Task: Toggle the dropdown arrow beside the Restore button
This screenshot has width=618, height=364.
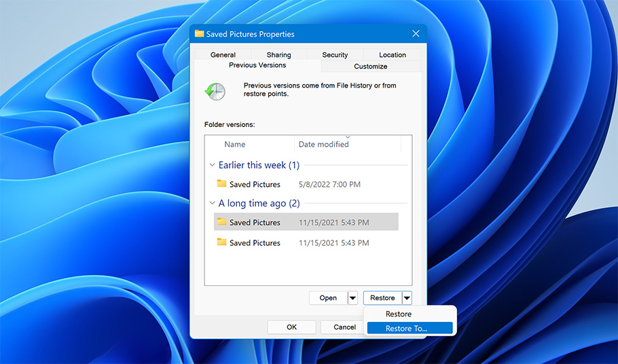Action: tap(406, 298)
